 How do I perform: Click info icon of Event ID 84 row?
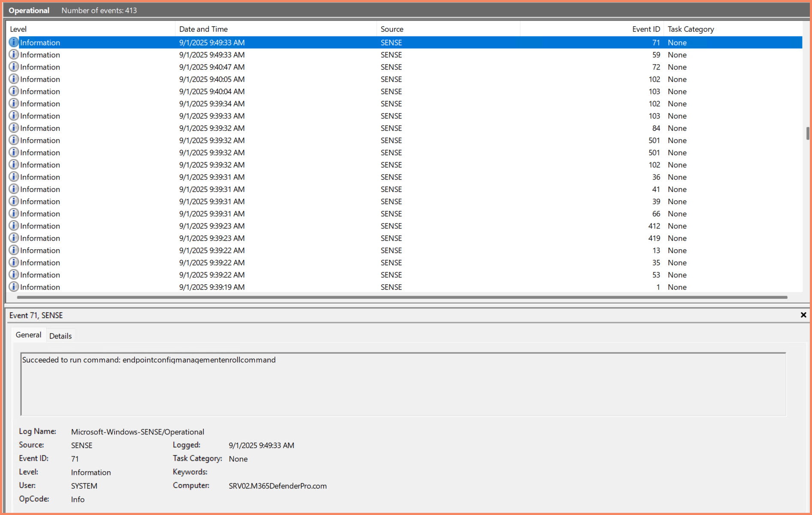[14, 128]
